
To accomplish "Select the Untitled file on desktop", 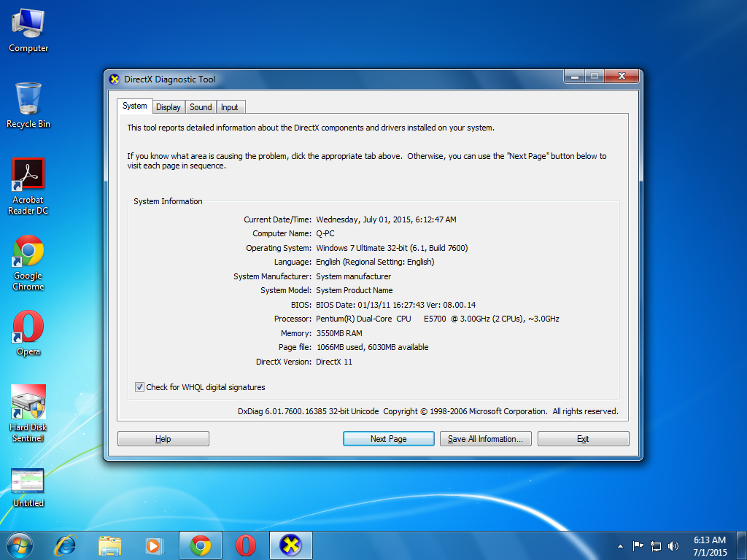I will pos(28,488).
